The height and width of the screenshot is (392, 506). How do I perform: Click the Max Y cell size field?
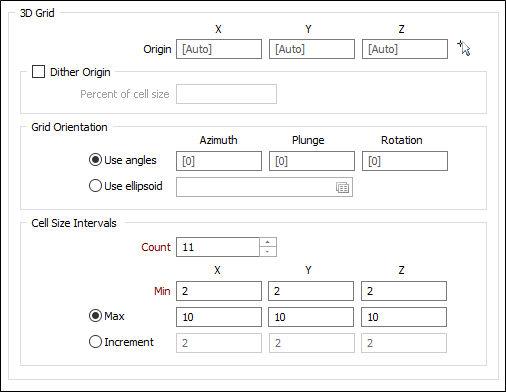(311, 317)
